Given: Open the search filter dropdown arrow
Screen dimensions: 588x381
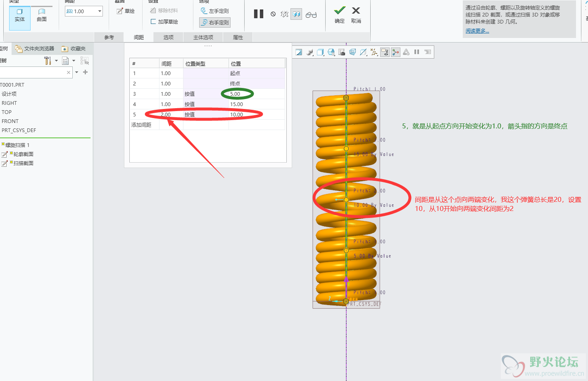Looking at the screenshot, I should click(x=77, y=72).
